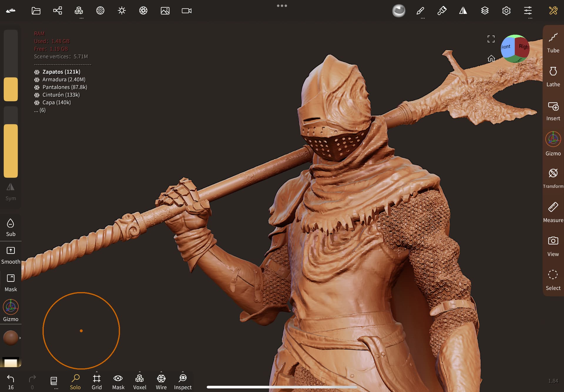Screen dimensions: 564x392
Task: Choose the Insert tool
Action: 553,111
